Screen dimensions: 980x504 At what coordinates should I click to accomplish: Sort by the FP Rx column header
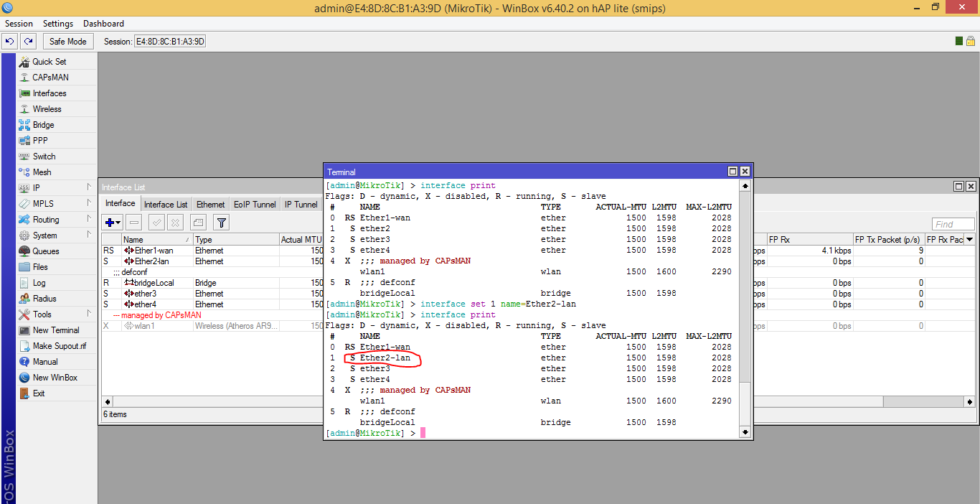click(810, 240)
